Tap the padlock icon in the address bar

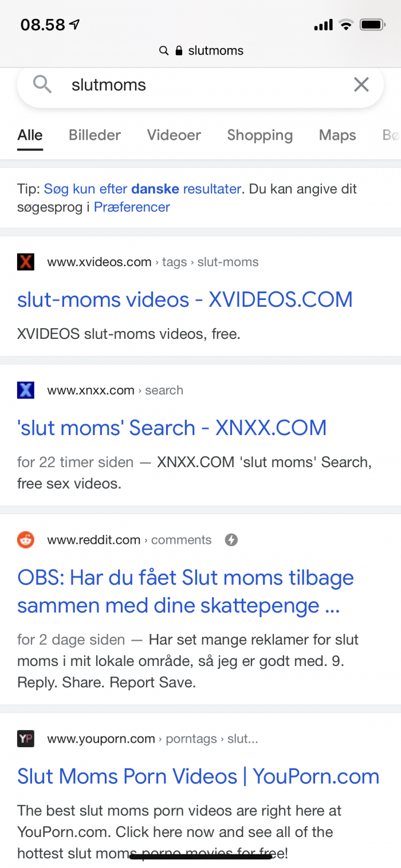point(179,50)
